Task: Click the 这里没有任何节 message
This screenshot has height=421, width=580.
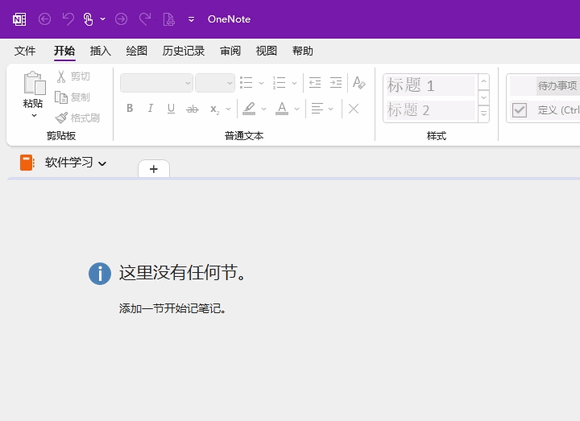Action: coord(182,273)
